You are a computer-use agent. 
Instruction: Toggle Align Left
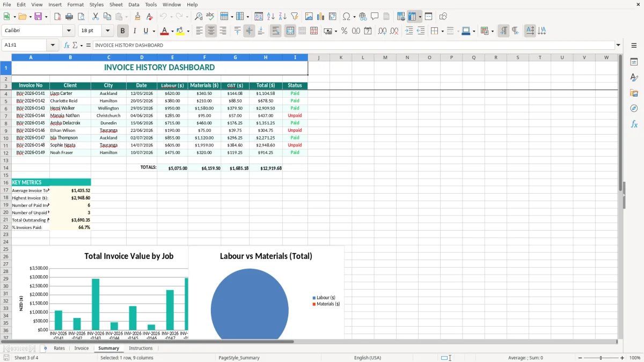[x=199, y=31]
